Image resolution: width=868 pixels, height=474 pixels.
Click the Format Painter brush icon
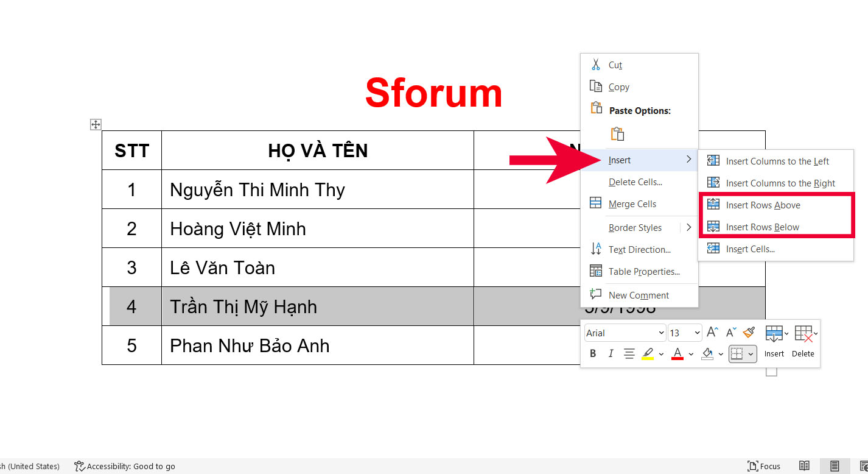click(749, 332)
